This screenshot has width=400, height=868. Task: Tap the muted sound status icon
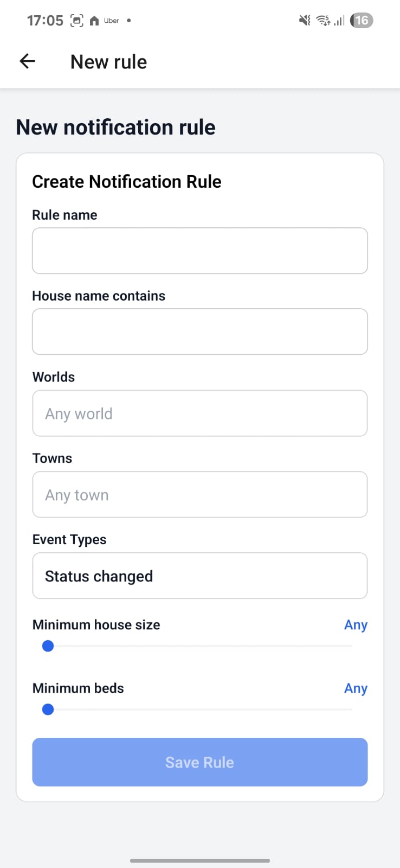[x=305, y=21]
